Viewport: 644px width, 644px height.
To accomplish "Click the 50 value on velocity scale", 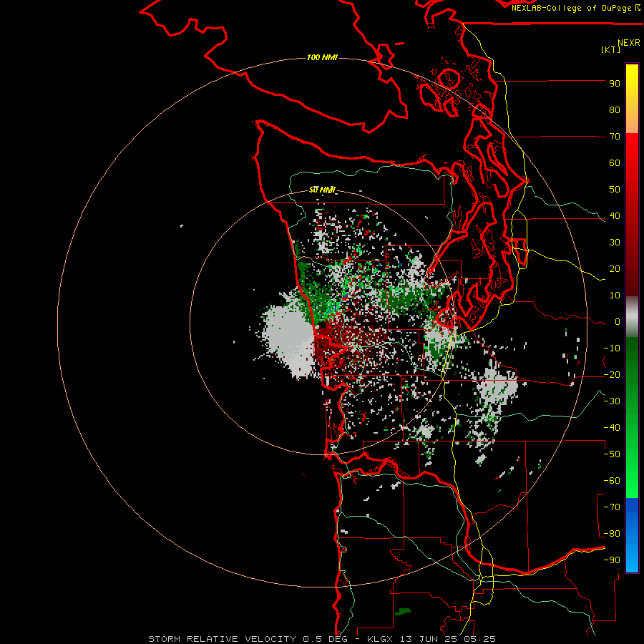I will point(615,190).
